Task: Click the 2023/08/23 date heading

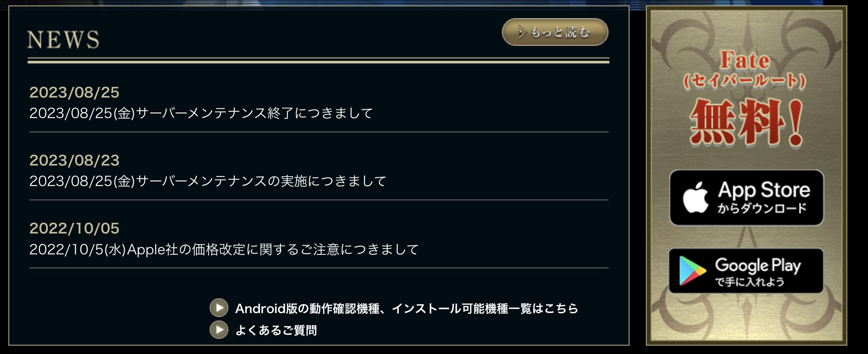Action: click(x=74, y=160)
